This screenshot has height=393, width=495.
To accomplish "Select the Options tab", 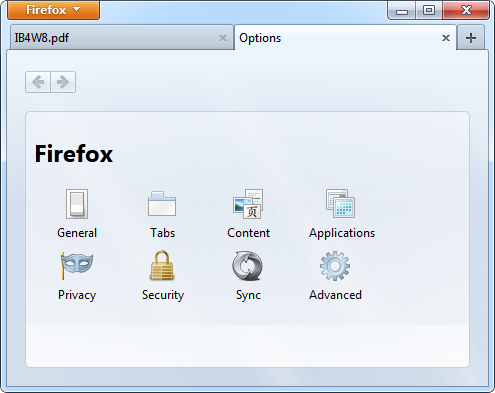I will point(345,38).
